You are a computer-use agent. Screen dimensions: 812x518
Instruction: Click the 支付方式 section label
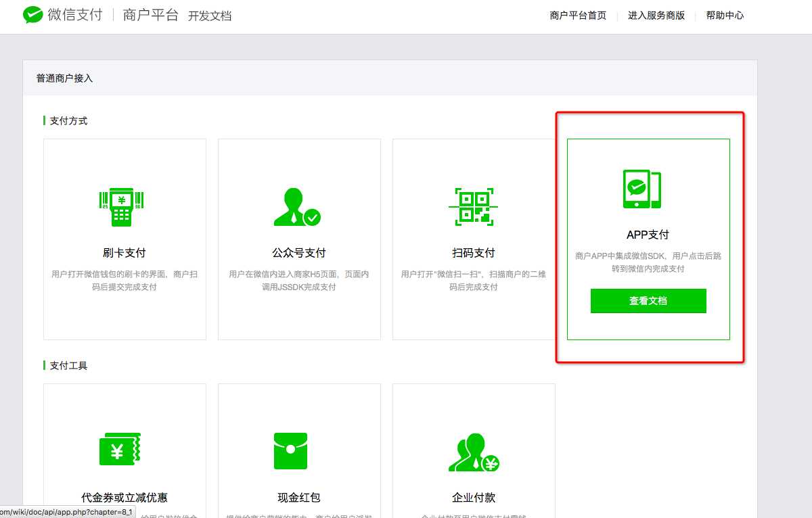(x=68, y=121)
